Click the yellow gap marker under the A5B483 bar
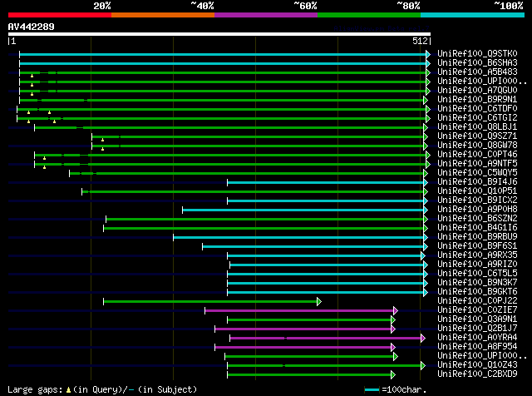532x396 pixels. click(x=32, y=76)
